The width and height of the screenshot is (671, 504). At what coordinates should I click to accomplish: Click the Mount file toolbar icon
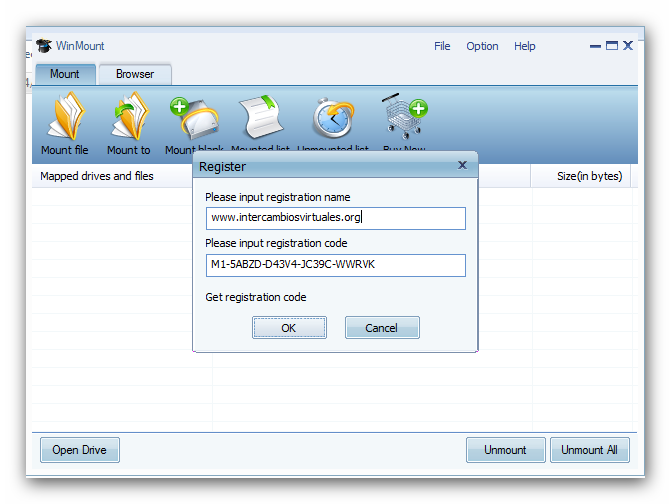65,116
